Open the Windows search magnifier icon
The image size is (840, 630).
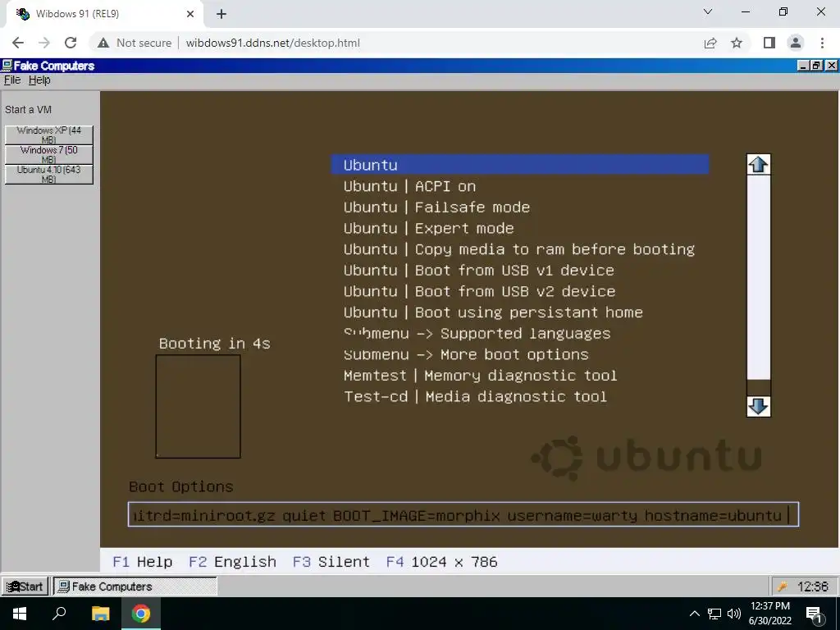pos(59,614)
